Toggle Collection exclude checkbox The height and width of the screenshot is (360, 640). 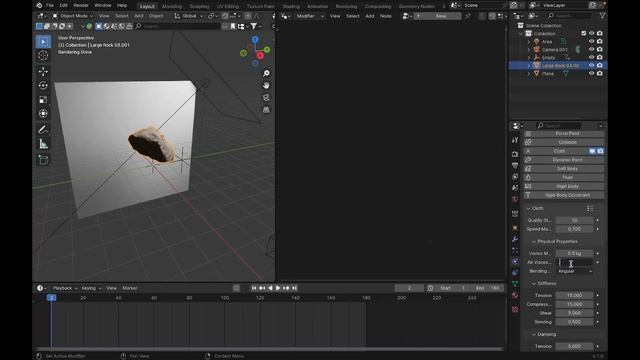pyautogui.click(x=583, y=33)
